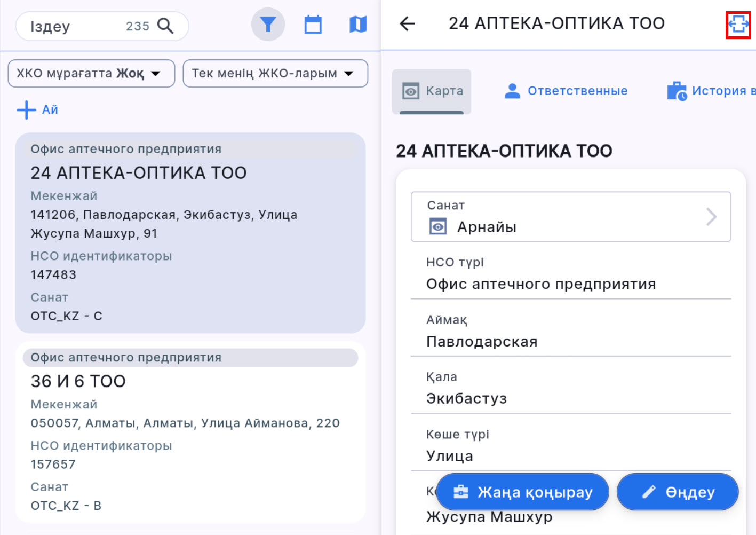Open the Тек менің ЖКО-ларым dropdown
The height and width of the screenshot is (535, 756).
275,73
